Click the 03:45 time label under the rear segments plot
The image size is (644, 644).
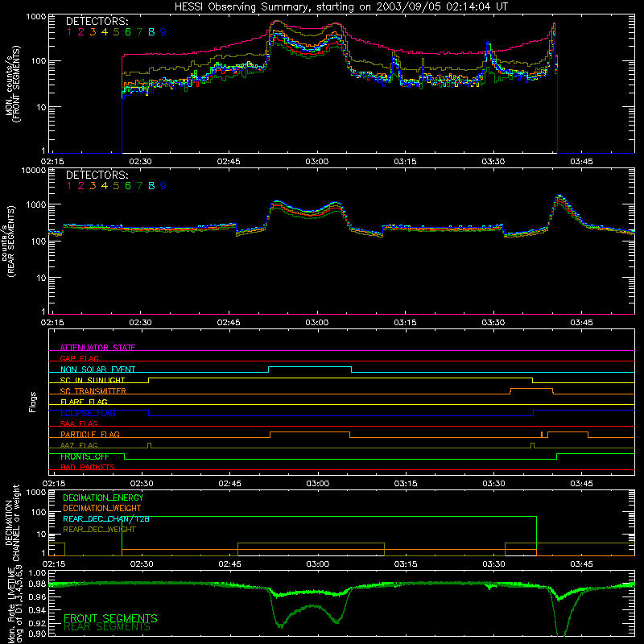click(581, 323)
